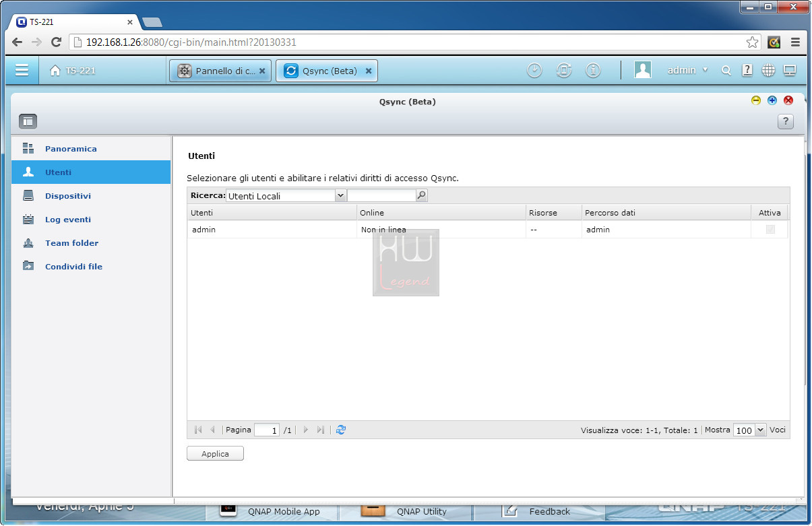Click the Applica button

215,454
